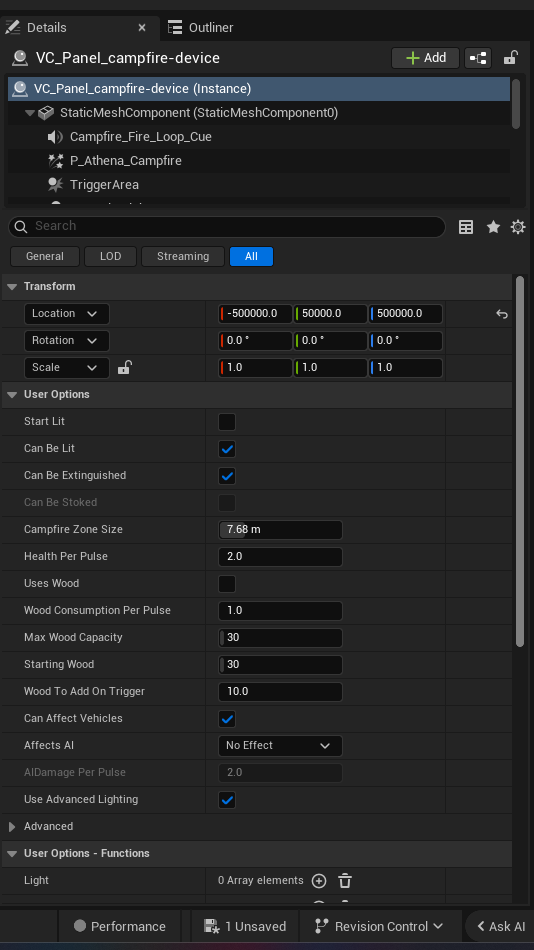Click the actor icon beside the title
This screenshot has width=534, height=950.
[20, 58]
